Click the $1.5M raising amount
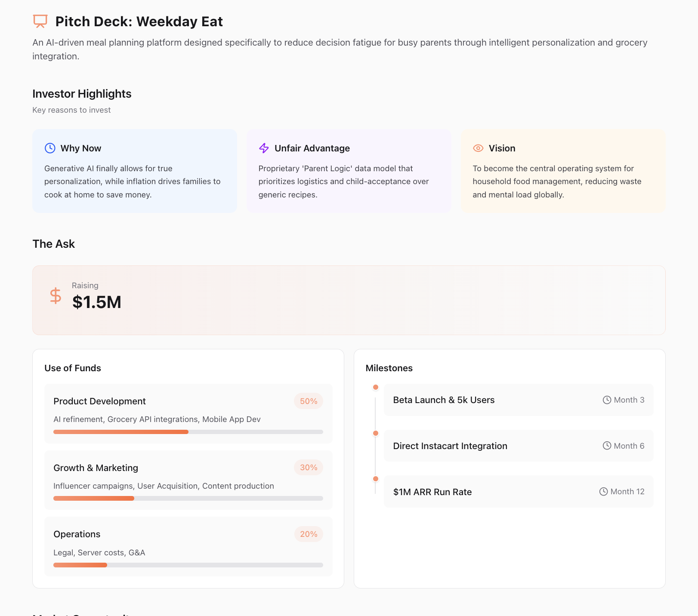The width and height of the screenshot is (698, 616). tap(97, 302)
